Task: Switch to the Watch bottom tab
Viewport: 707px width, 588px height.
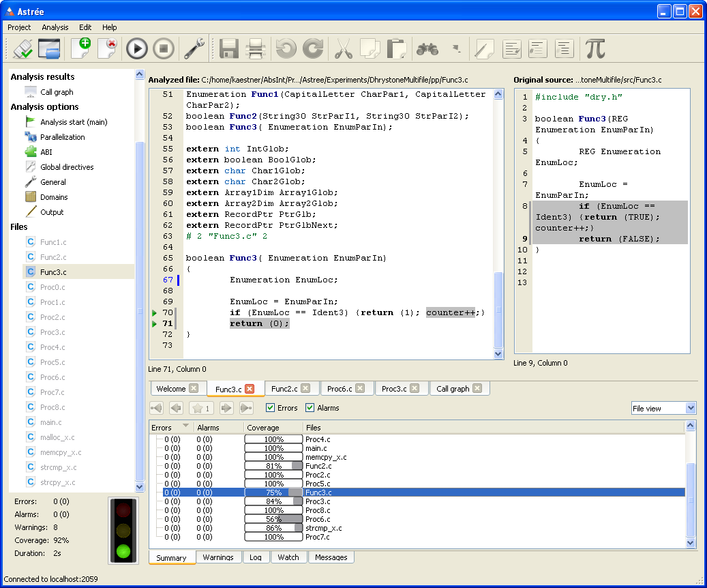Action: 288,557
